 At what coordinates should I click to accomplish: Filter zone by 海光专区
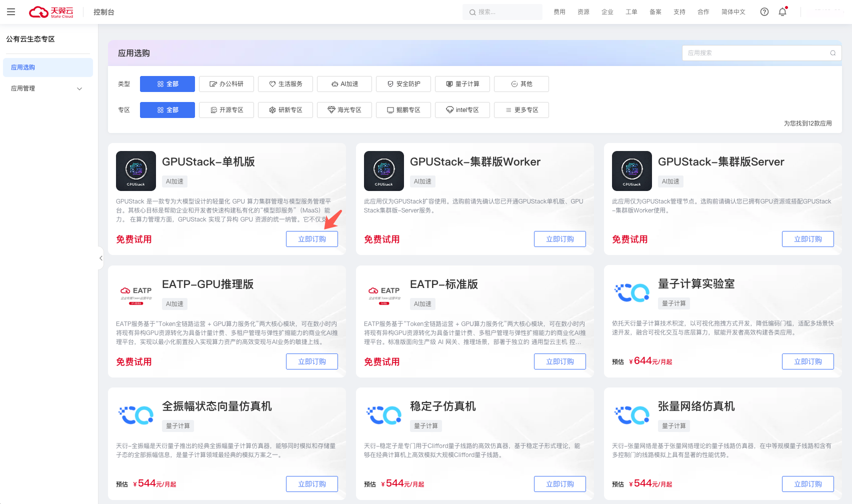click(344, 110)
